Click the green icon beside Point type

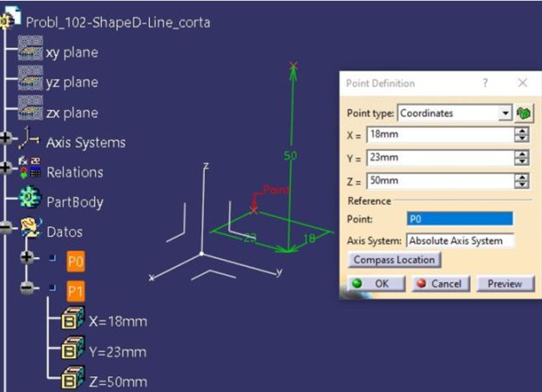click(x=523, y=113)
